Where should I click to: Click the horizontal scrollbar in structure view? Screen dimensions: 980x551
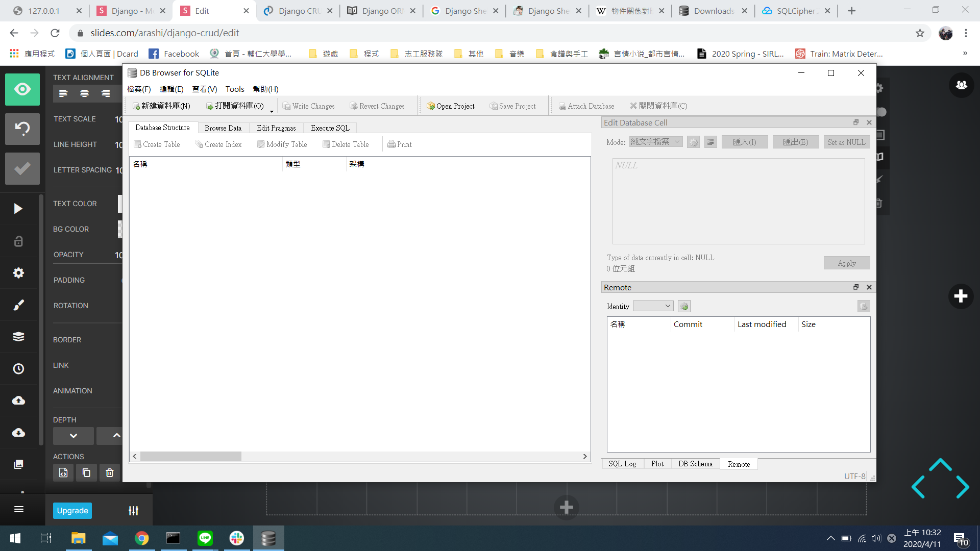(x=190, y=457)
